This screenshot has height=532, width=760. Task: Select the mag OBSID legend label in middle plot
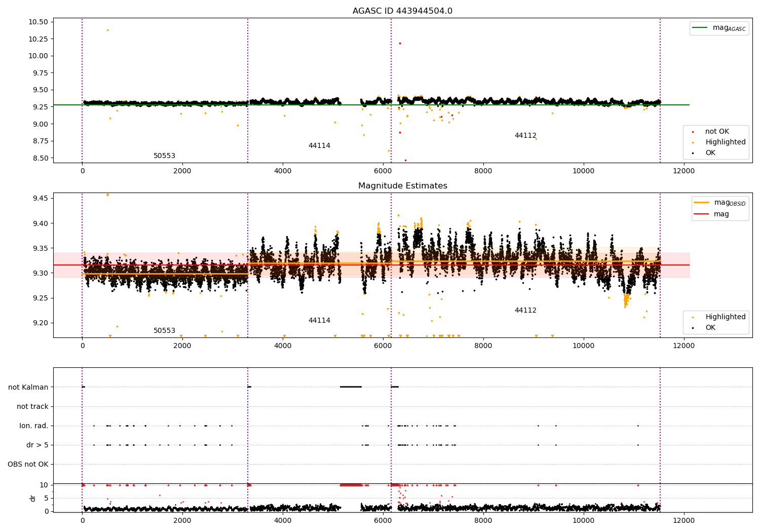[730, 203]
